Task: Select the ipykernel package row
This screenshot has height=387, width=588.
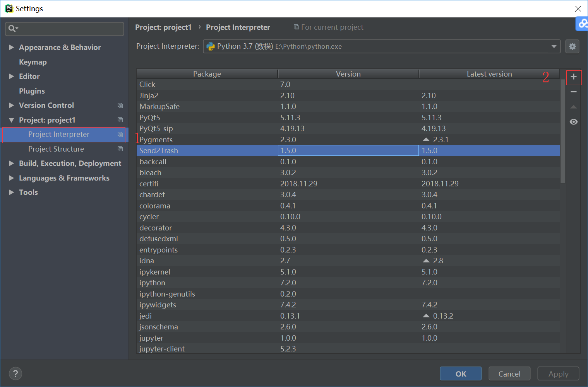Action: pyautogui.click(x=348, y=272)
